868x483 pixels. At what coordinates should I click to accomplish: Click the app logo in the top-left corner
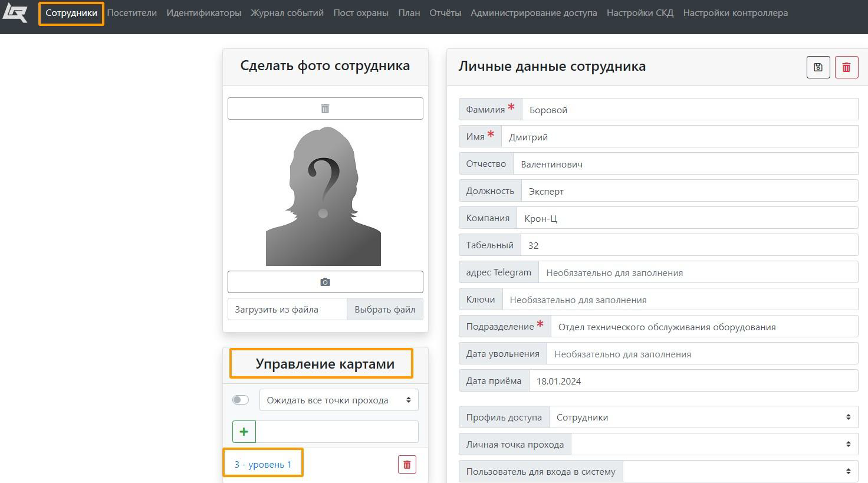tap(15, 12)
